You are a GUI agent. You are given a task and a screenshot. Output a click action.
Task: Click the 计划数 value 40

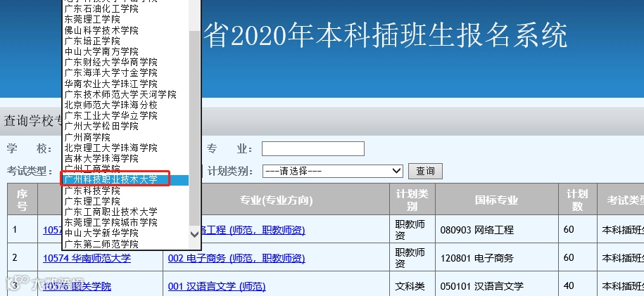569,285
